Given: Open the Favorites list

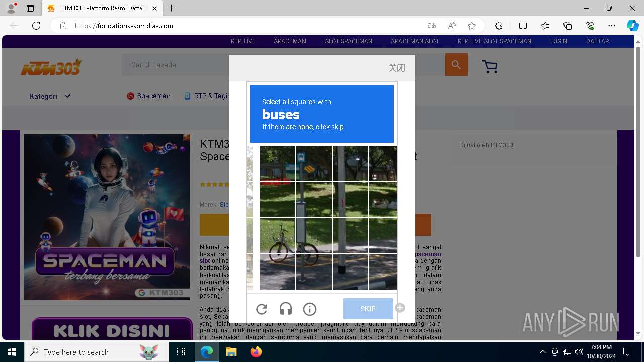Looking at the screenshot, I should [545, 26].
